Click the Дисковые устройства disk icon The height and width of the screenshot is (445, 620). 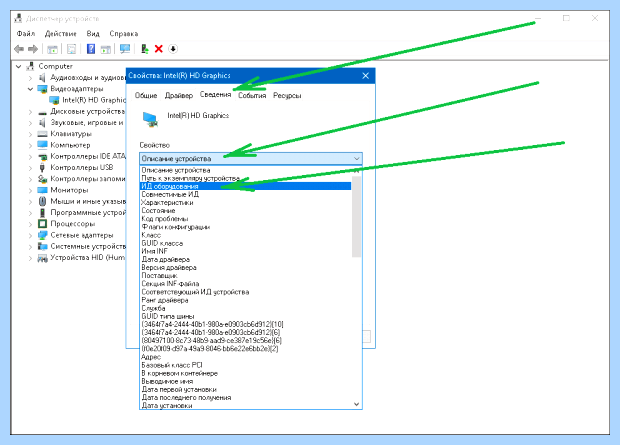[x=42, y=112]
